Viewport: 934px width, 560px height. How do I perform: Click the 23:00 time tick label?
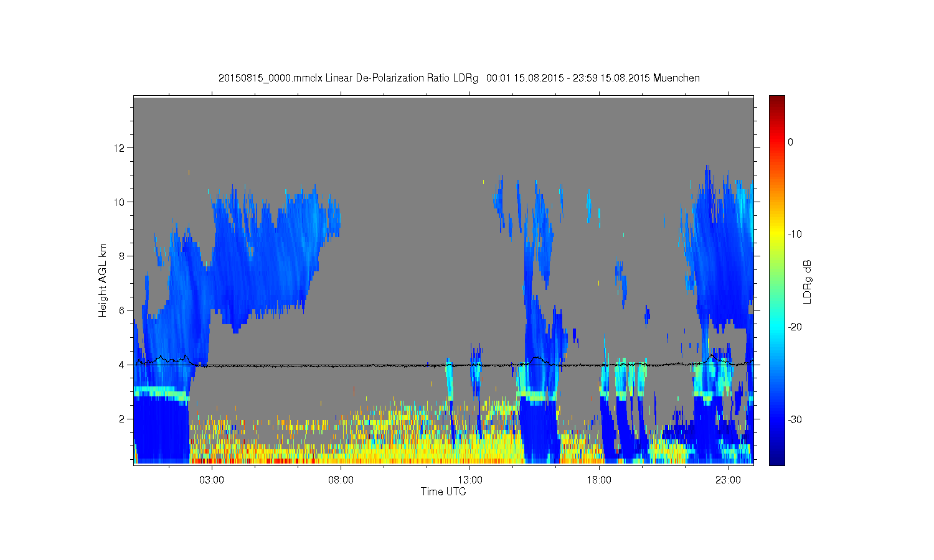[728, 480]
